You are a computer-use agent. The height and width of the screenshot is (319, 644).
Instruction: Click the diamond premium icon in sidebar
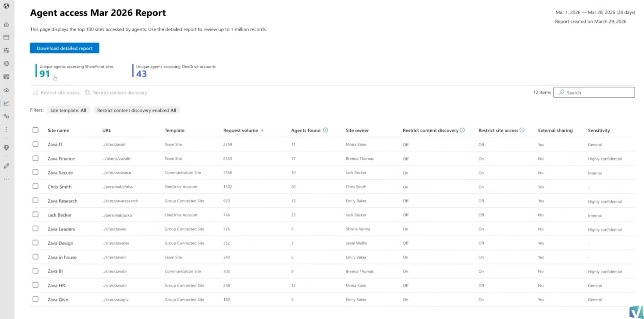pos(6,148)
